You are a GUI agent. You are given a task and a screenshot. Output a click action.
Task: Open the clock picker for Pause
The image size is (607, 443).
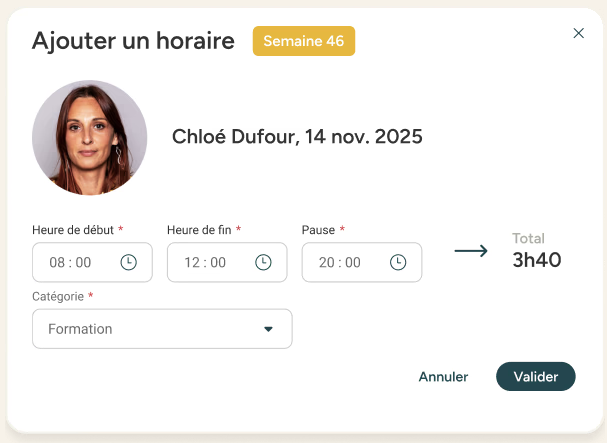pos(398,262)
